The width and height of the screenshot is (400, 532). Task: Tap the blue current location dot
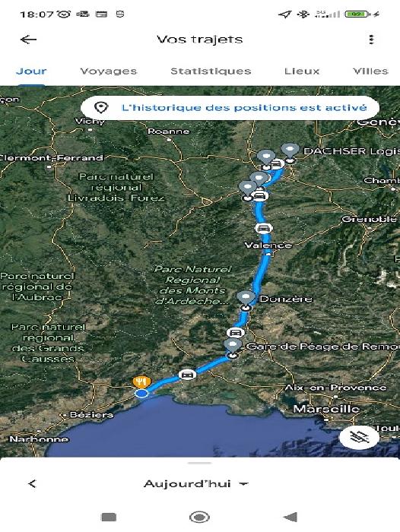click(141, 394)
